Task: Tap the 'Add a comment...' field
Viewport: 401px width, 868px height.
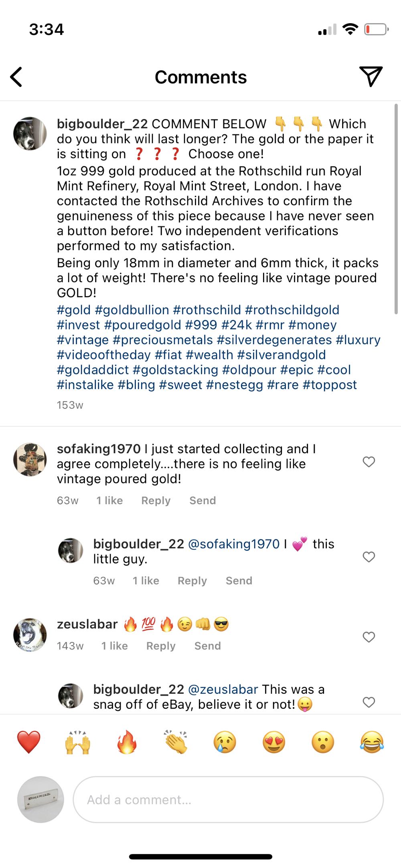Action: pyautogui.click(x=228, y=800)
